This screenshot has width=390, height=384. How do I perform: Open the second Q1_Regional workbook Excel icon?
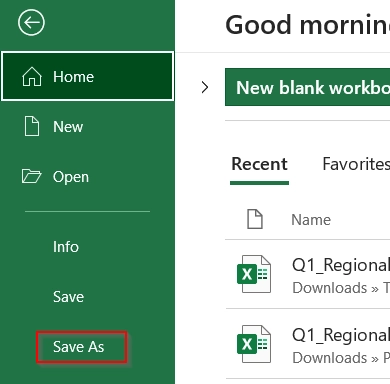(254, 344)
